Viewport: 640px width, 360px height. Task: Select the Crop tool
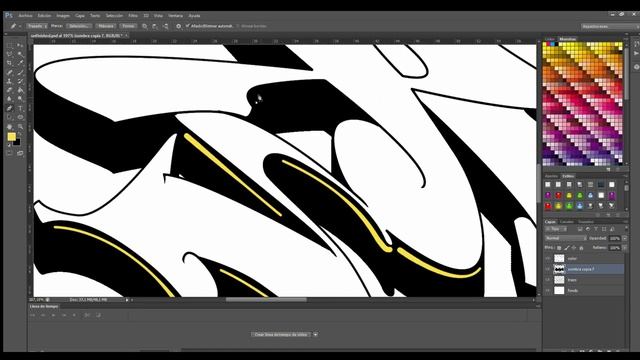coord(10,63)
